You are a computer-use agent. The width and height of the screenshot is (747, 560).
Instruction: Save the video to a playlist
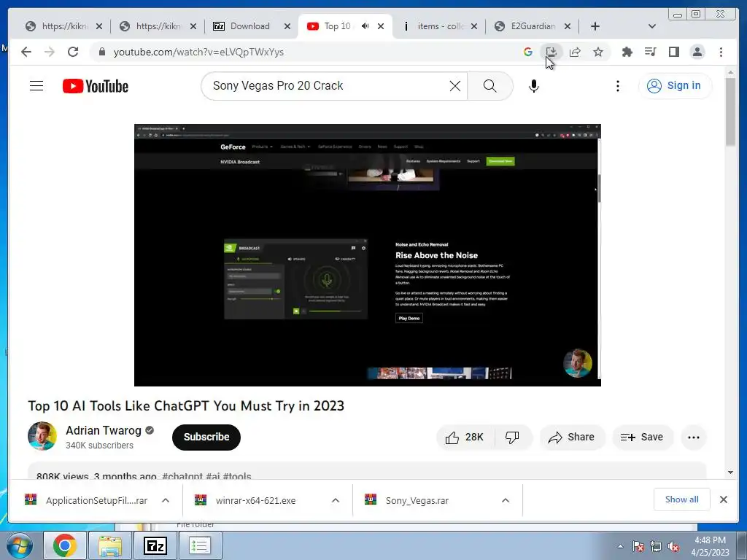[642, 437]
